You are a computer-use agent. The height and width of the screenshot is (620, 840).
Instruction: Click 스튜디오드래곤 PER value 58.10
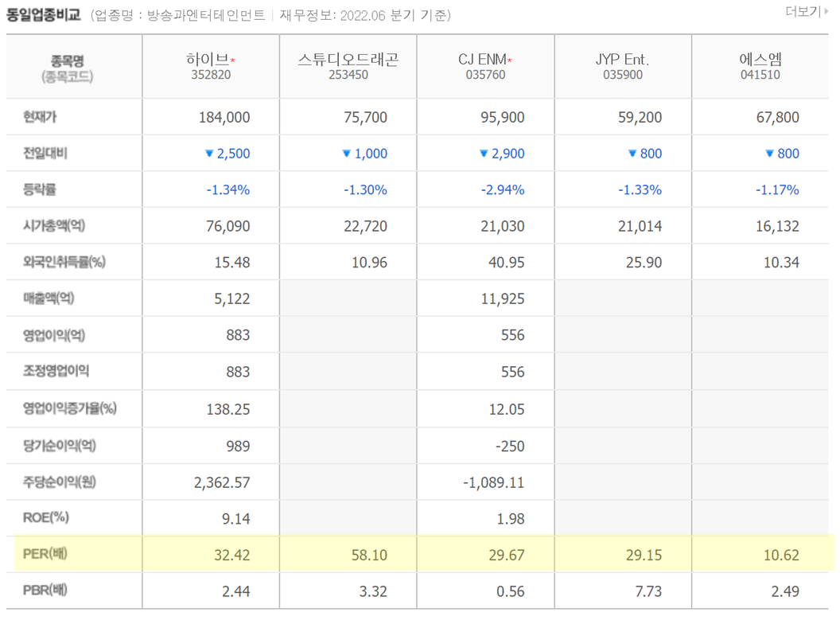coord(370,556)
